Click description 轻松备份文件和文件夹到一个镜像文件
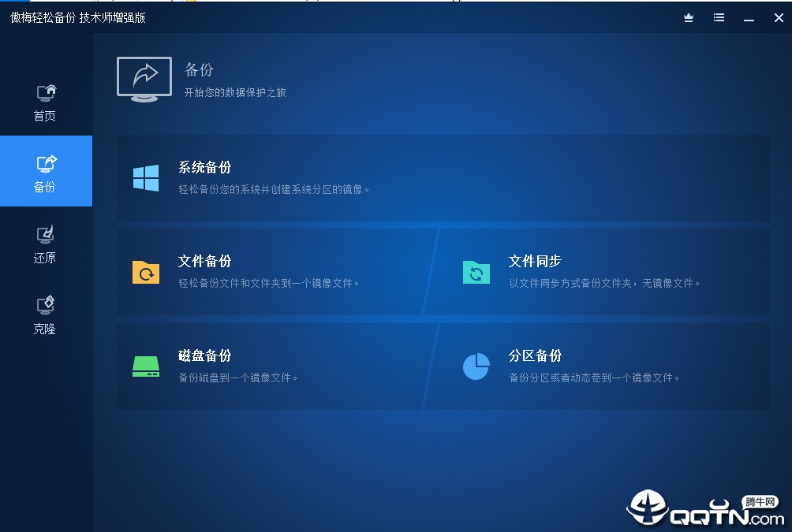The width and height of the screenshot is (792, 532). click(x=269, y=283)
